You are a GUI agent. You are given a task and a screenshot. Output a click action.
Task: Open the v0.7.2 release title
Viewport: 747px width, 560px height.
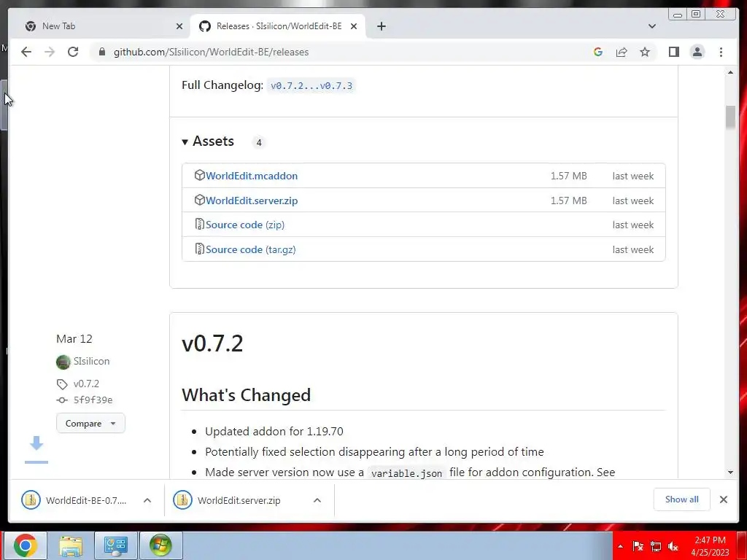pyautogui.click(x=212, y=343)
